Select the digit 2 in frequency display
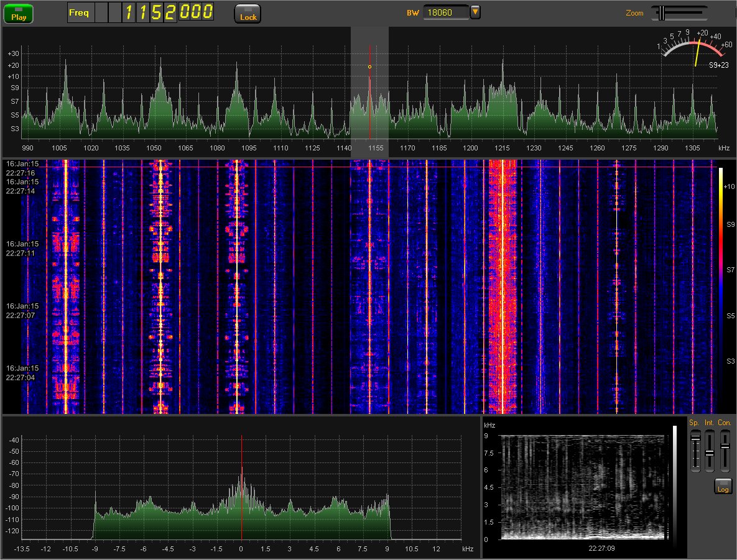 [170, 12]
